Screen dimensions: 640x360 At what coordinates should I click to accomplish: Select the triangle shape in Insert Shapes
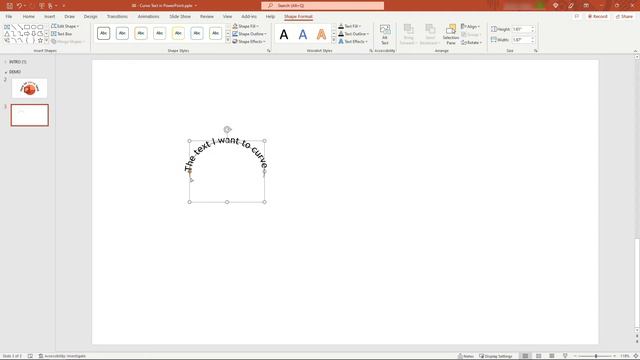(7, 34)
